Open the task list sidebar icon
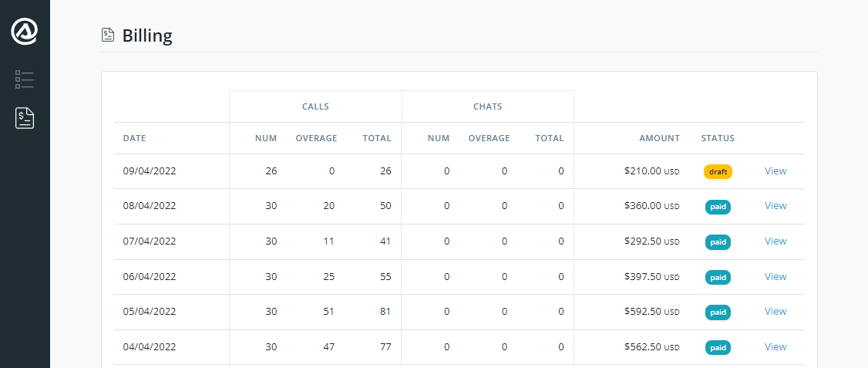The image size is (868, 368). point(25,79)
